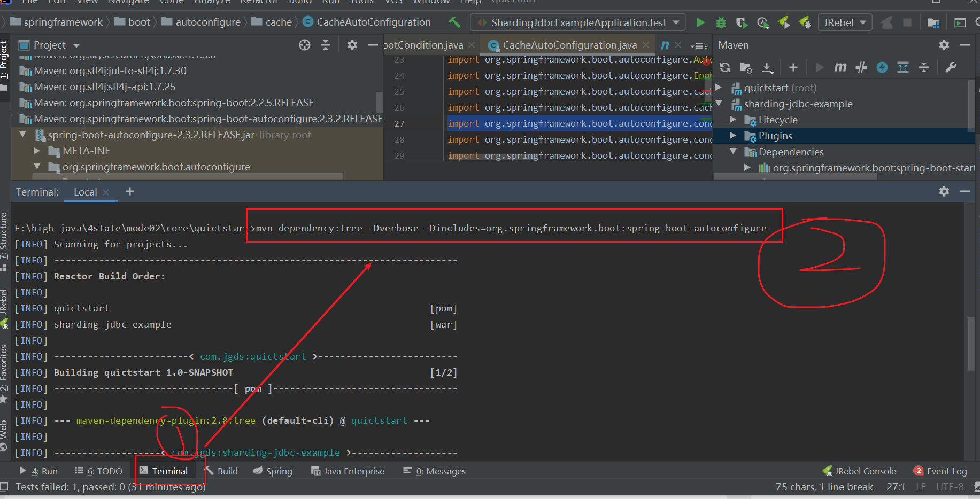Click the Run Anything icon in toolbar
The width and height of the screenshot is (980, 499).
pyautogui.click(x=960, y=22)
